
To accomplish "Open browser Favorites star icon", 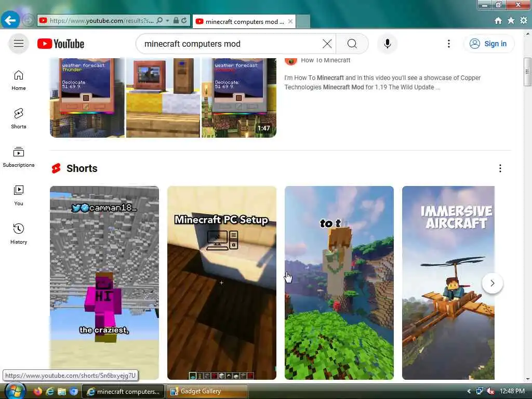I will pyautogui.click(x=511, y=21).
